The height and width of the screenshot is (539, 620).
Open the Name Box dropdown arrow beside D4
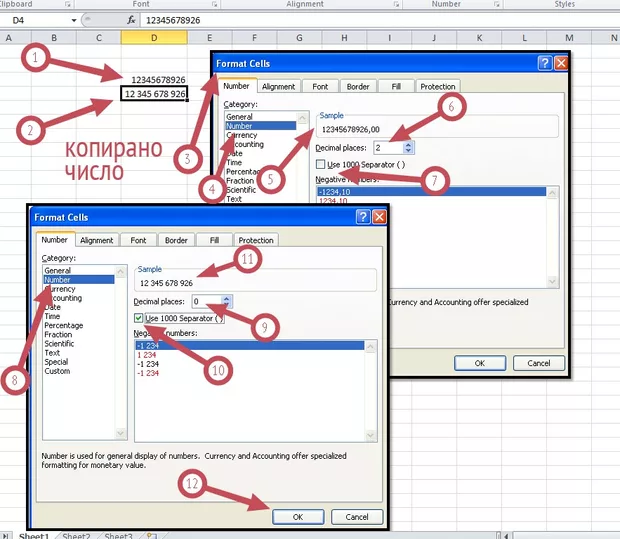tap(74, 20)
